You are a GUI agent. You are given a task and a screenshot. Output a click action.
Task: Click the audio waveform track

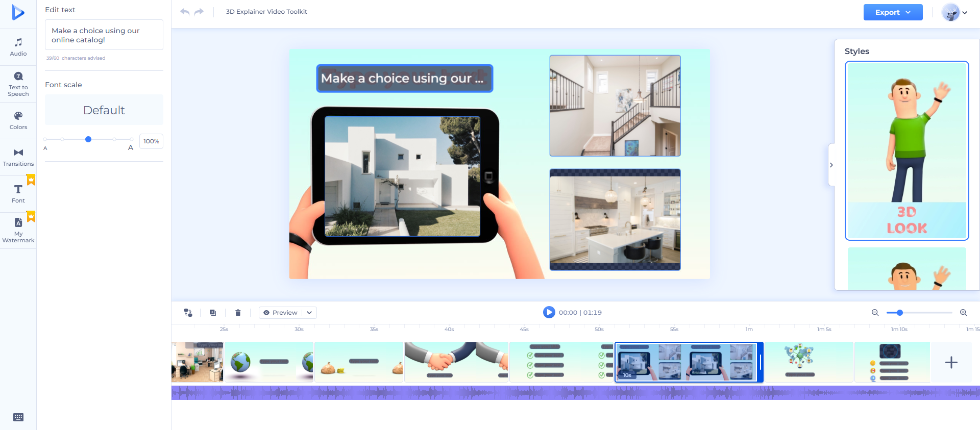tap(576, 393)
